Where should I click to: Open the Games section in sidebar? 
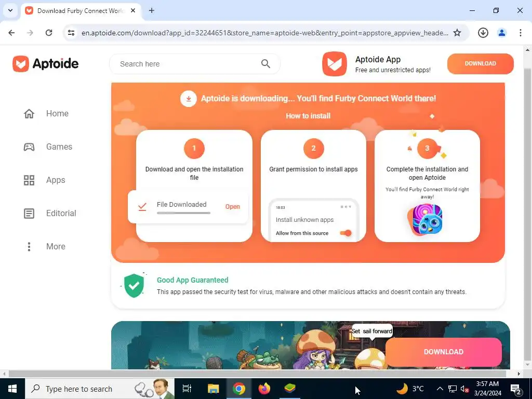48,147
